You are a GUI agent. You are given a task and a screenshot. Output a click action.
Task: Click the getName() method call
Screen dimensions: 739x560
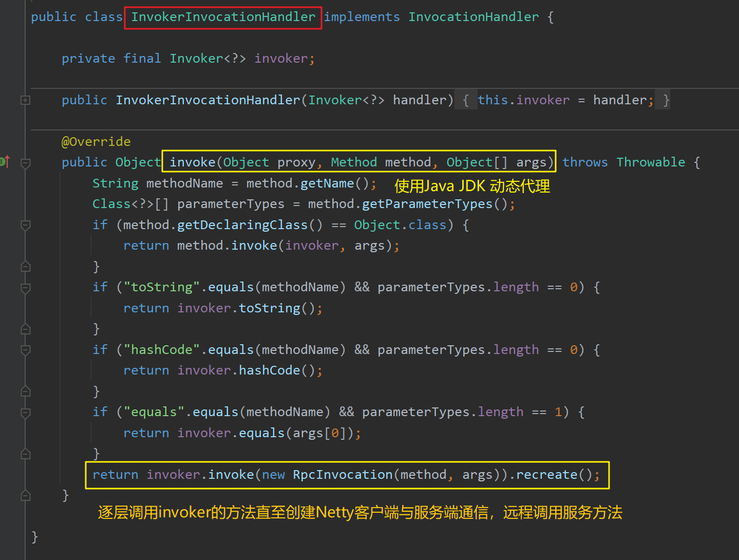point(335,183)
